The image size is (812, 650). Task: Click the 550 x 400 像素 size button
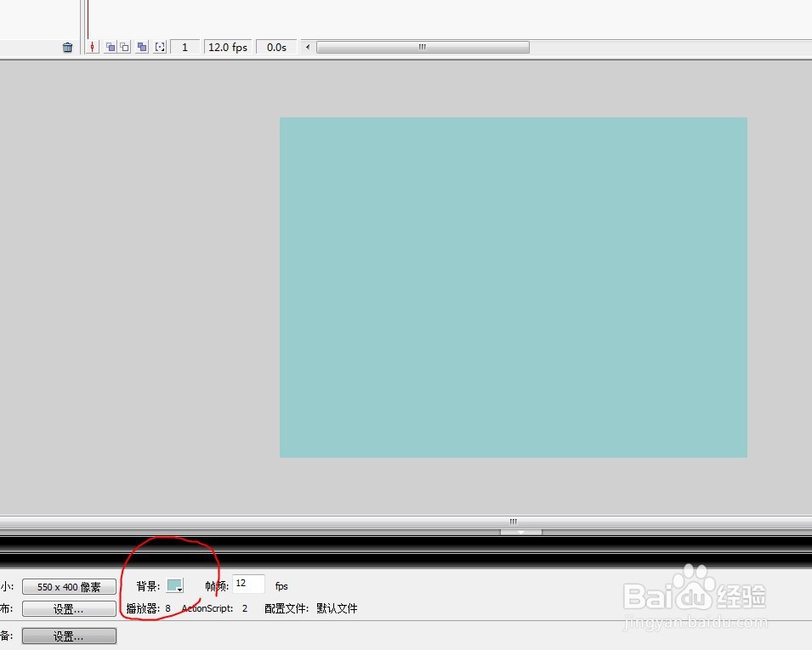click(69, 587)
